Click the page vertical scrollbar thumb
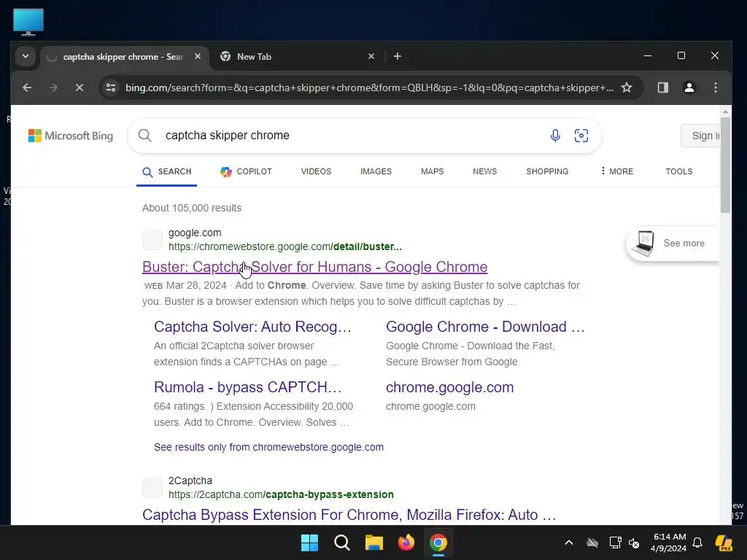This screenshot has width=747, height=560. click(x=725, y=165)
